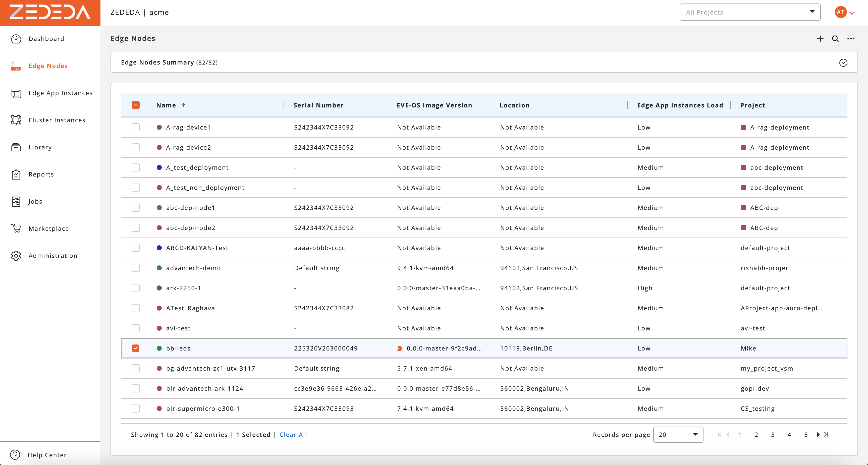
Task: Open the AT user account menu
Action: coord(844,12)
